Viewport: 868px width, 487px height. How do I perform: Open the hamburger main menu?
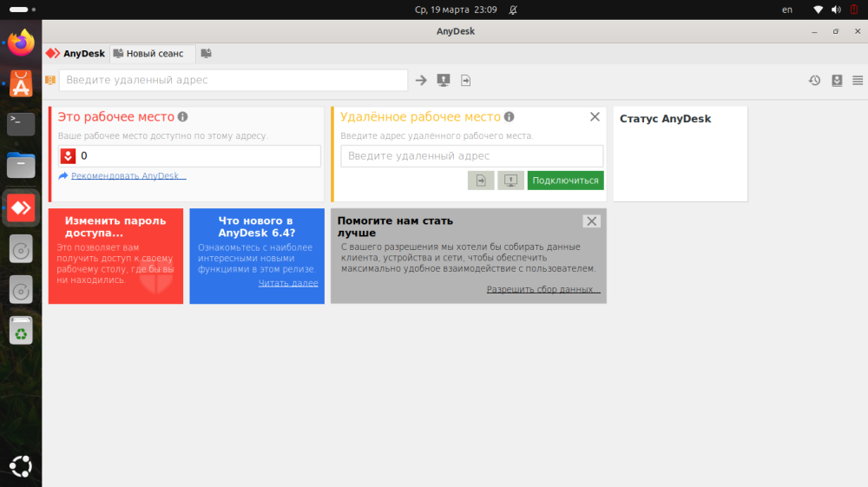858,80
